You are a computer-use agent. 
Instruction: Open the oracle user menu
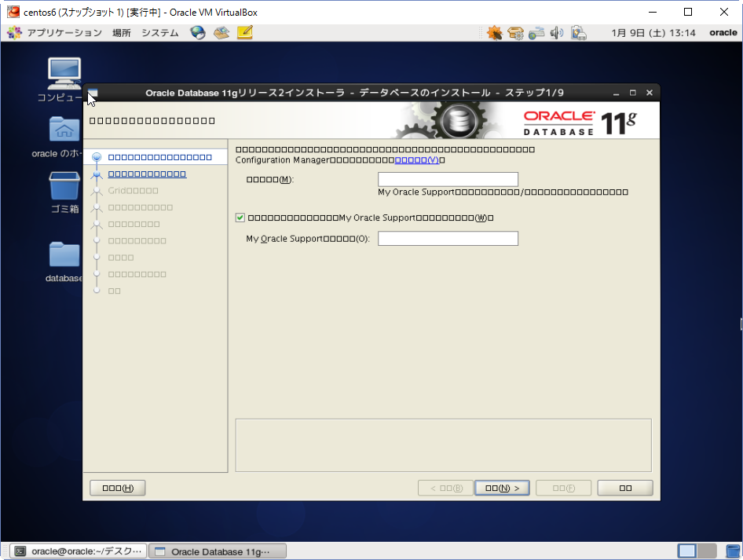coord(723,33)
